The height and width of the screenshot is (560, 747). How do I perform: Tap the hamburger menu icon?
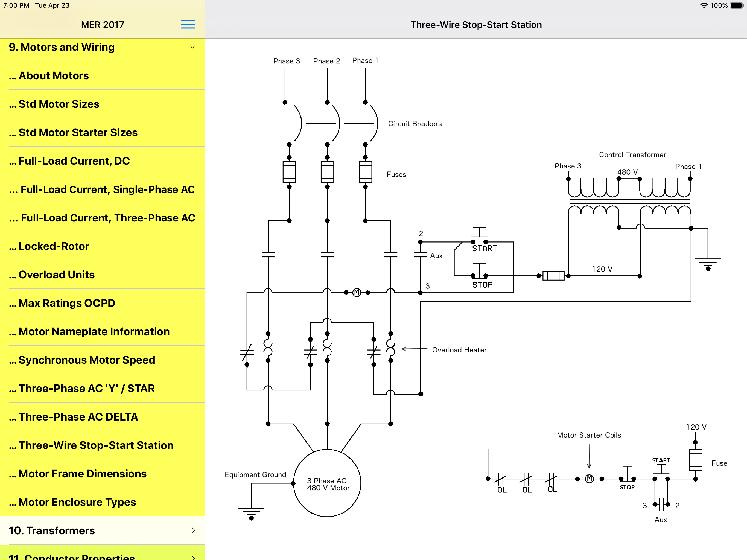point(188,24)
